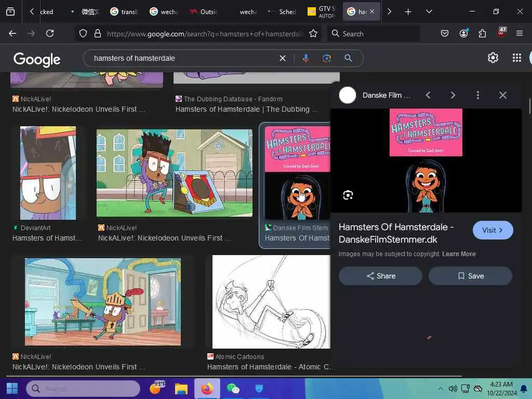The image size is (532, 399).
Task: Close the active har tab
Action: coord(372,11)
